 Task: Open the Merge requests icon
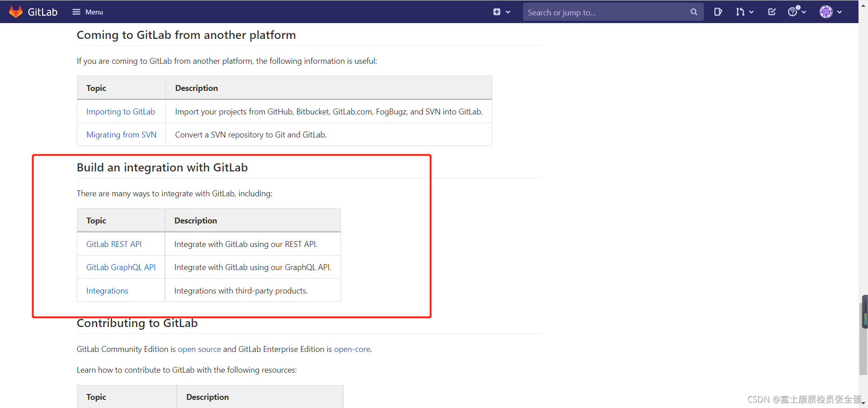point(740,12)
